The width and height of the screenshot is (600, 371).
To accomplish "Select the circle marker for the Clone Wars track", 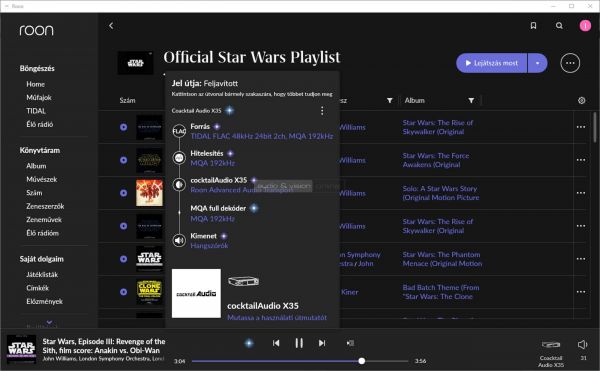I will (123, 292).
